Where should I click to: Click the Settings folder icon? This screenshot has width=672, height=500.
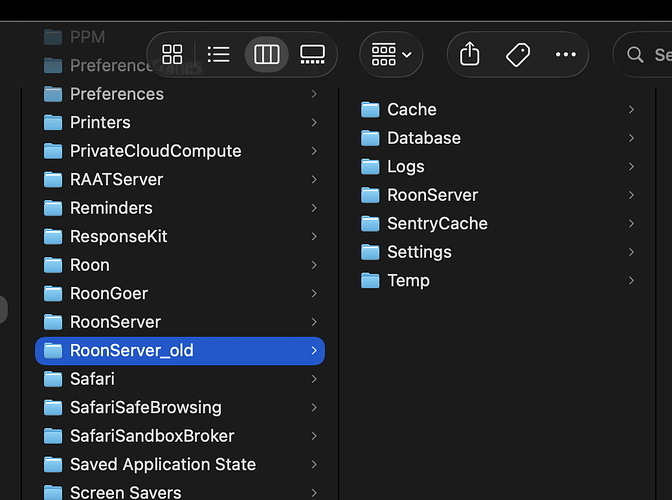point(371,252)
